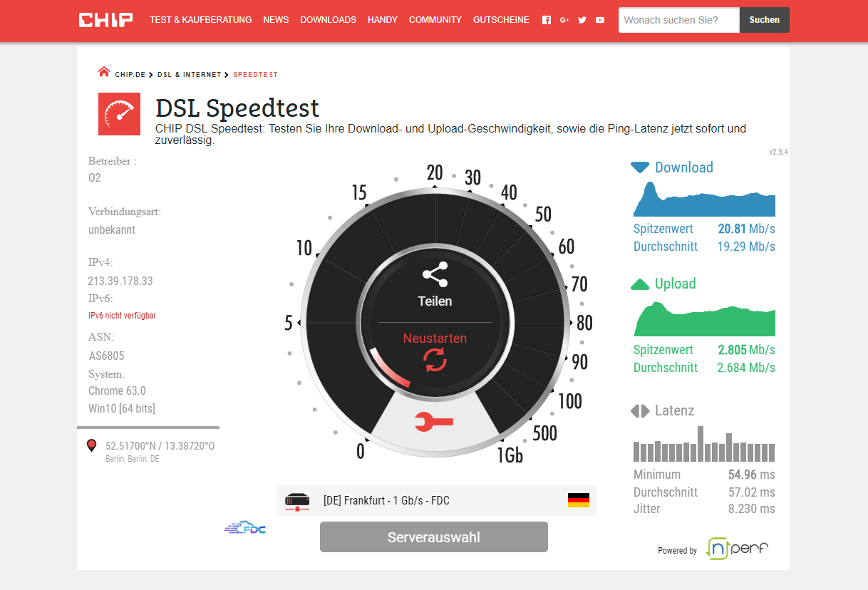Open the Twitter social icon

coord(582,20)
